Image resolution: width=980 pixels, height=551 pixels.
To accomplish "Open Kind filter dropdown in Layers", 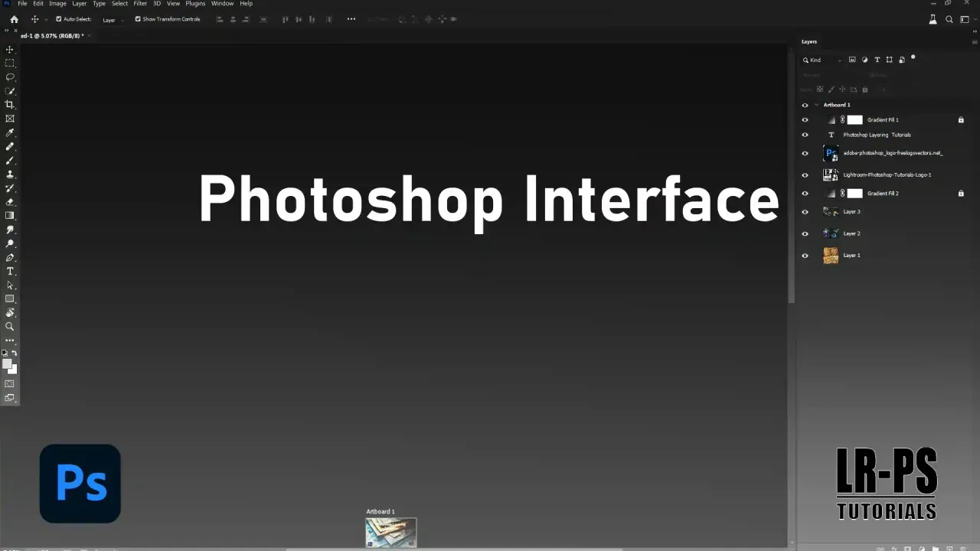I will click(822, 60).
